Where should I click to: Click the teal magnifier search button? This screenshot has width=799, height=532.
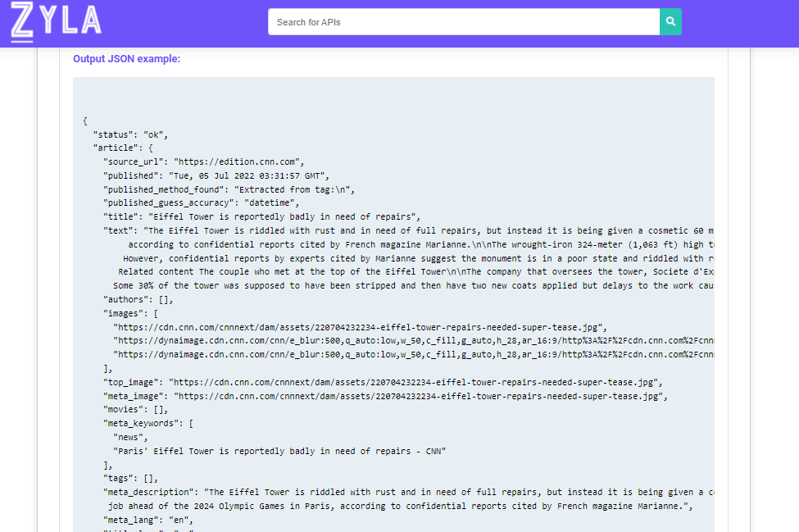tap(670, 22)
